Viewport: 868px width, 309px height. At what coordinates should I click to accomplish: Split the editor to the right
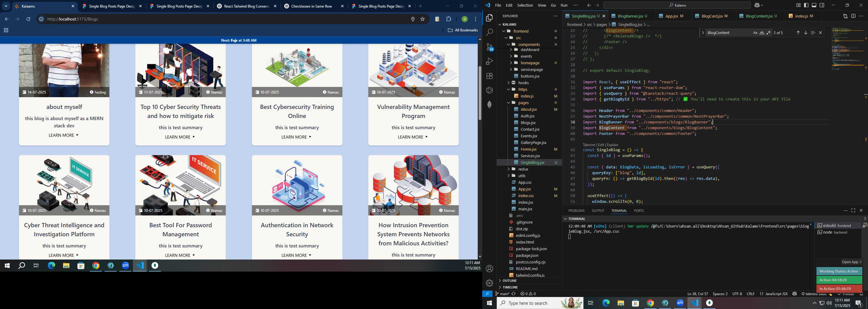[x=853, y=16]
